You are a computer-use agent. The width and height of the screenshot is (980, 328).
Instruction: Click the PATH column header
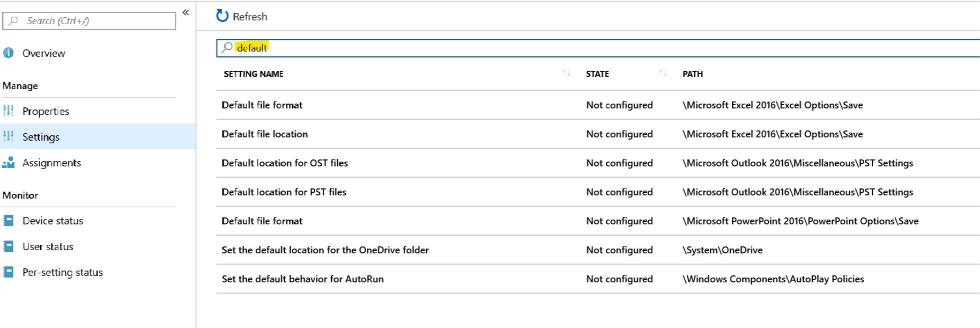693,74
